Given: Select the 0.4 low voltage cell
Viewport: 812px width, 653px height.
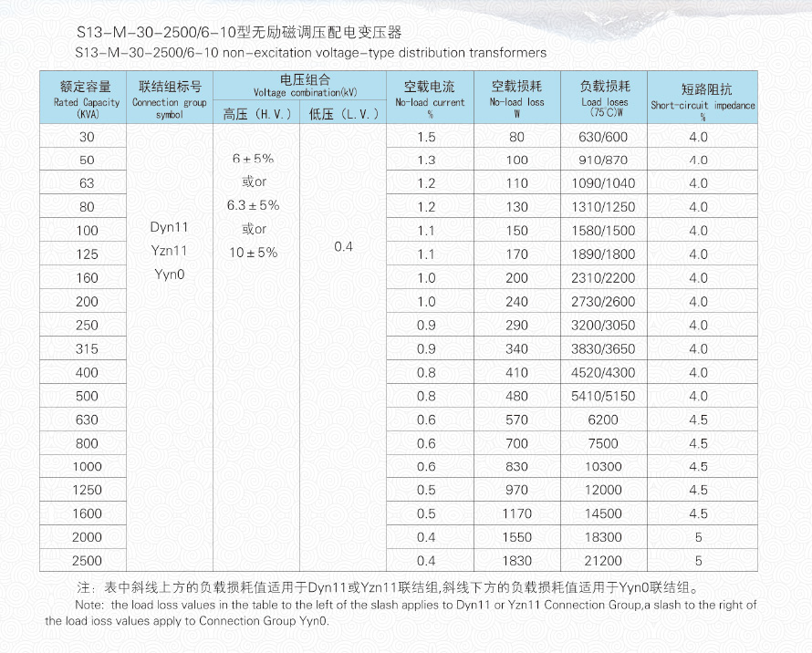Looking at the screenshot, I should [343, 247].
